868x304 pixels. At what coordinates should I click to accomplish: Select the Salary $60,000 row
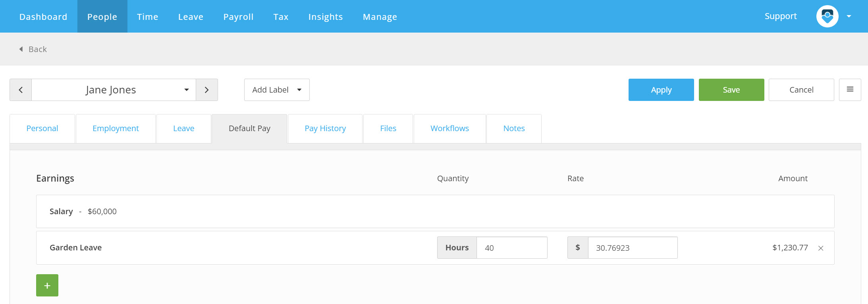coord(435,211)
